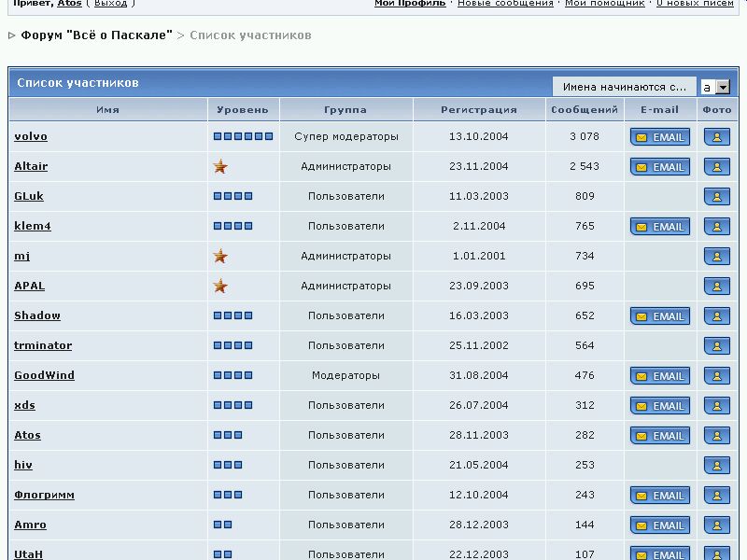Follow the 'Форум "Всё о Паскале"' breadcrumb link
747x560 pixels.
tap(97, 35)
